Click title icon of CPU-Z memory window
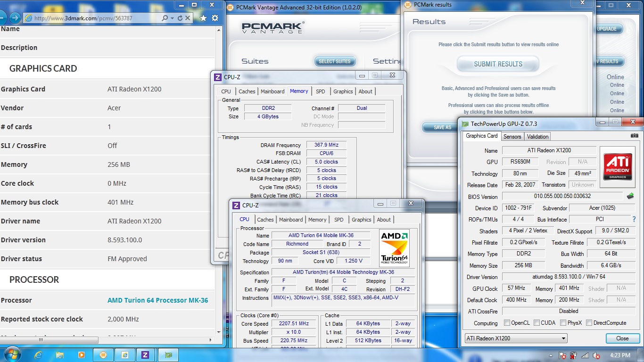This screenshot has width=644, height=362. tap(218, 77)
